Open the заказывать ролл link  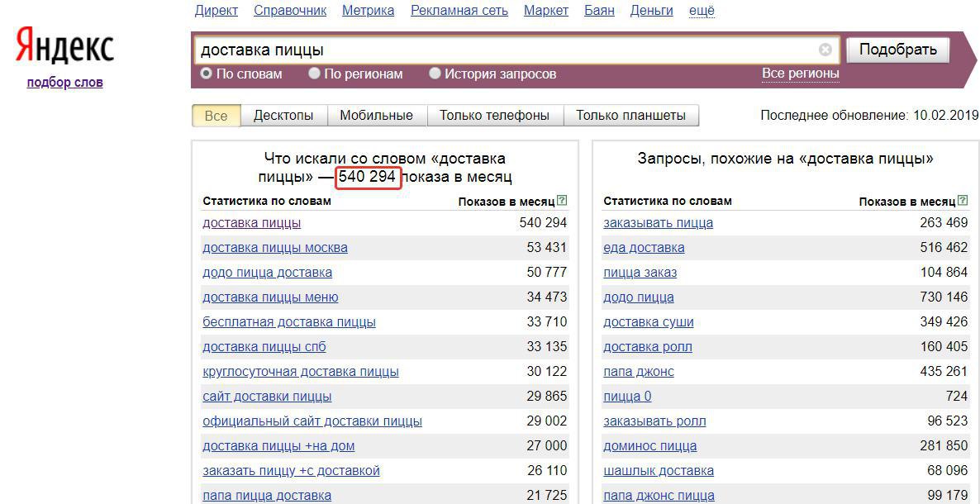tap(654, 421)
